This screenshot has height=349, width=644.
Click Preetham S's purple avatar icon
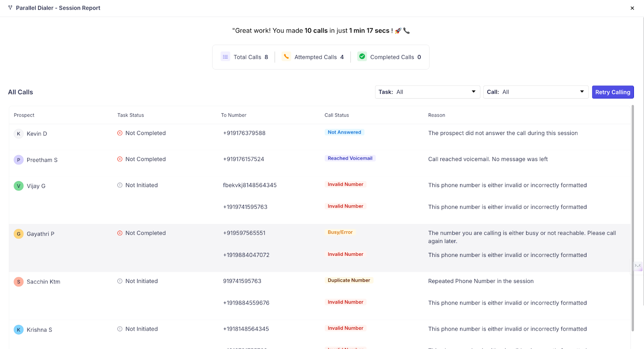click(19, 160)
